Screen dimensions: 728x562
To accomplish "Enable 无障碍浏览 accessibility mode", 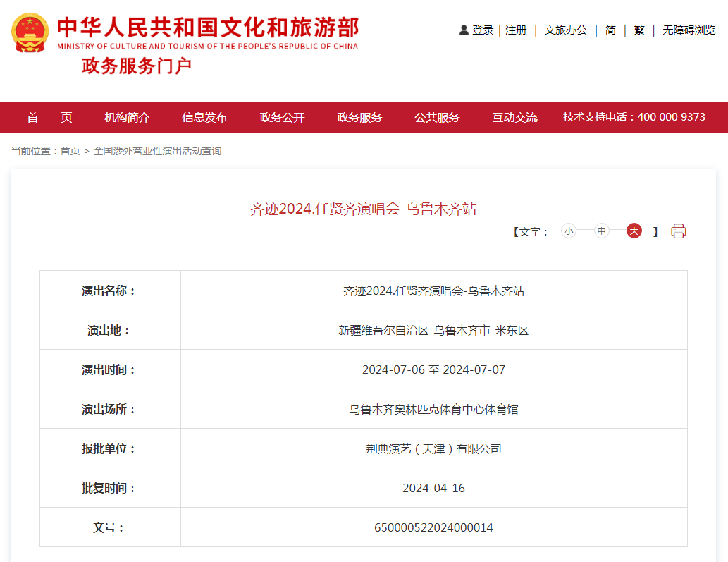I will [x=689, y=30].
